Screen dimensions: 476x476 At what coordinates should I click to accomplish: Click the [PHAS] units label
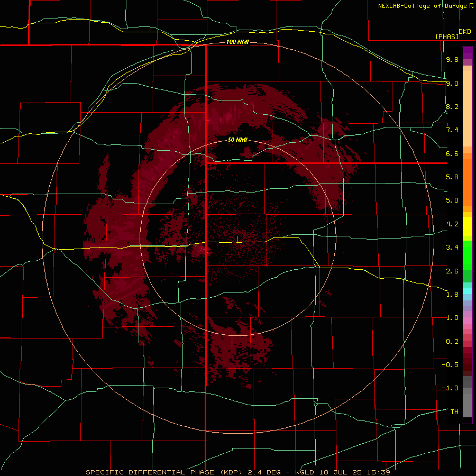(447, 36)
